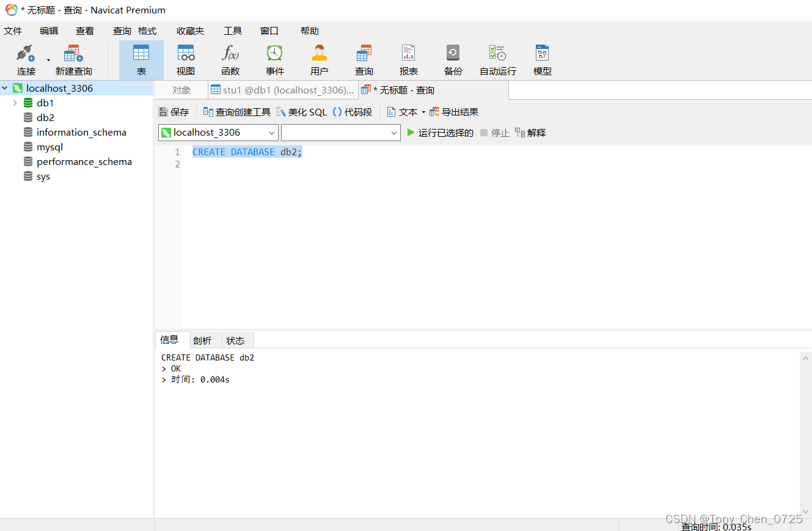
Task: Open the Help (帮助) menu
Action: (310, 31)
